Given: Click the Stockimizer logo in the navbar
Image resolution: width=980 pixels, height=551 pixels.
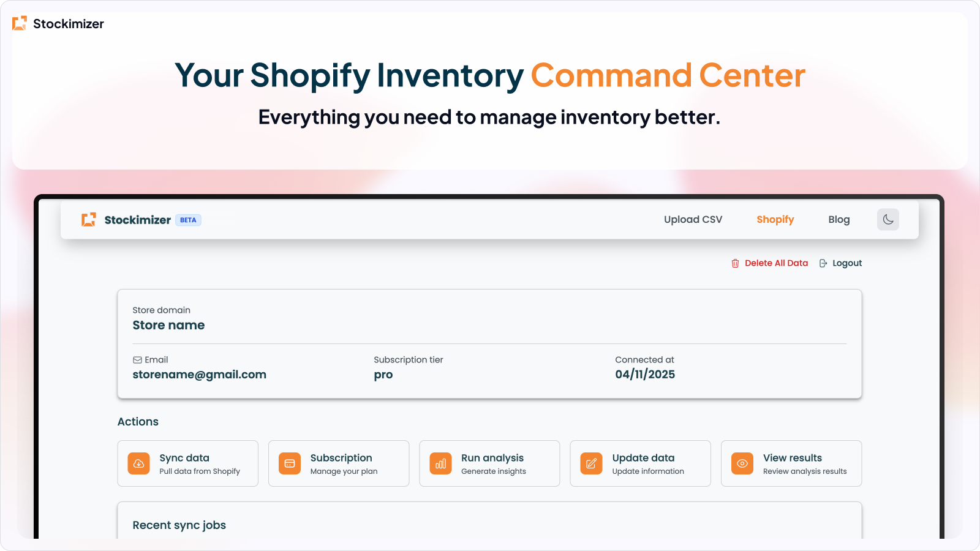Looking at the screenshot, I should pyautogui.click(x=89, y=219).
